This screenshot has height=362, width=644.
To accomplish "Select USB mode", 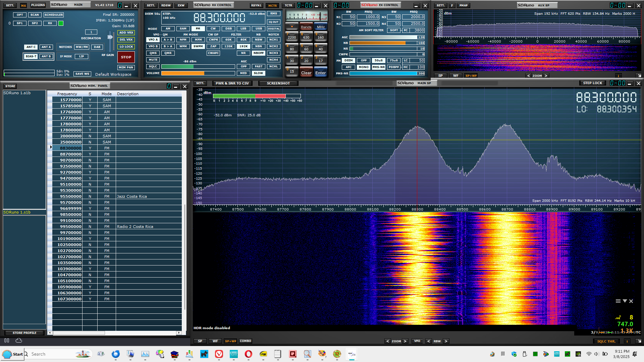I will tap(259, 28).
